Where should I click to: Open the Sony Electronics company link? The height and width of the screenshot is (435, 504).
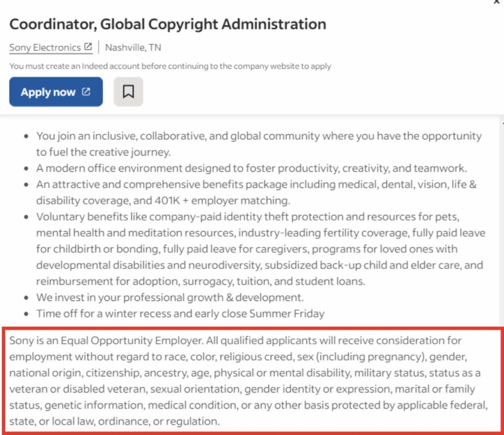pyautogui.click(x=51, y=48)
